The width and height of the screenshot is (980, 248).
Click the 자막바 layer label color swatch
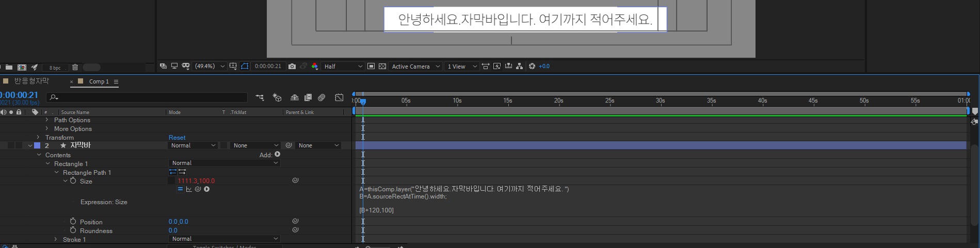coord(37,145)
